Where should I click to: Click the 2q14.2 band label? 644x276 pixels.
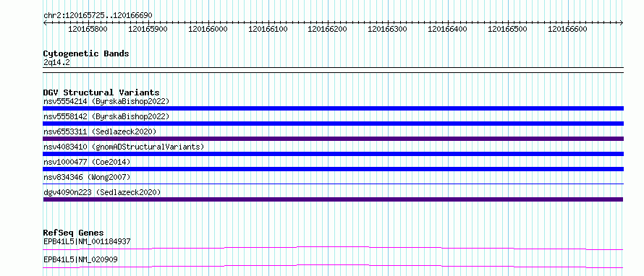[56, 62]
